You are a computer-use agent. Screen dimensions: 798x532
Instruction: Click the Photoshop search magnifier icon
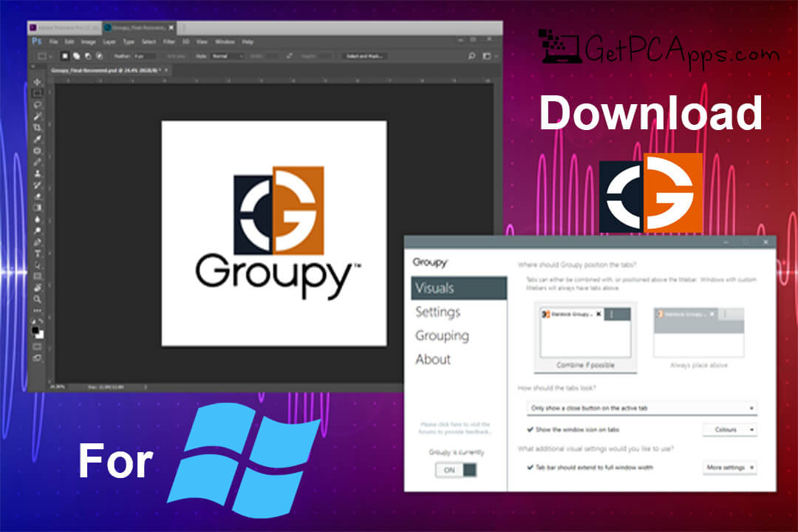click(471, 56)
